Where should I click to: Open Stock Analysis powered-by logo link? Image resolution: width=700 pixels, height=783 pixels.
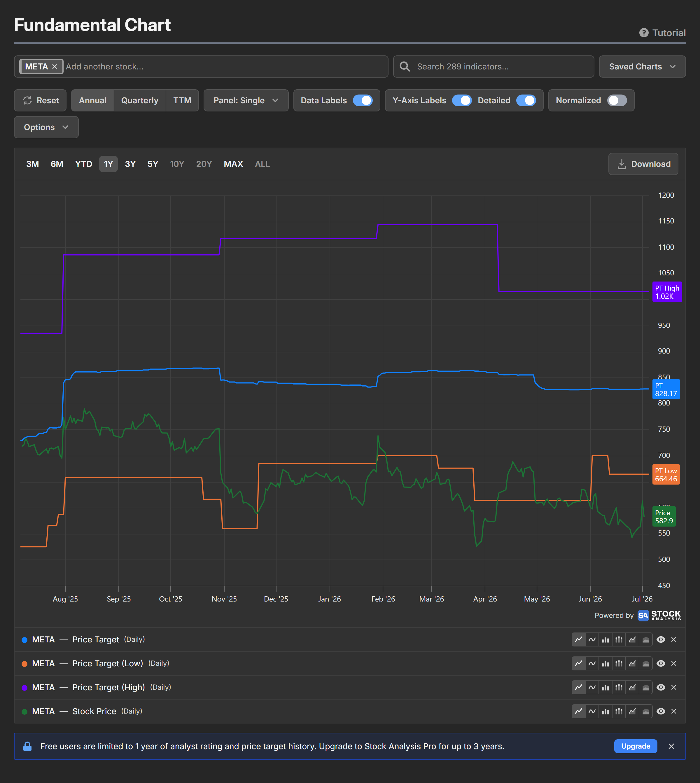[659, 615]
